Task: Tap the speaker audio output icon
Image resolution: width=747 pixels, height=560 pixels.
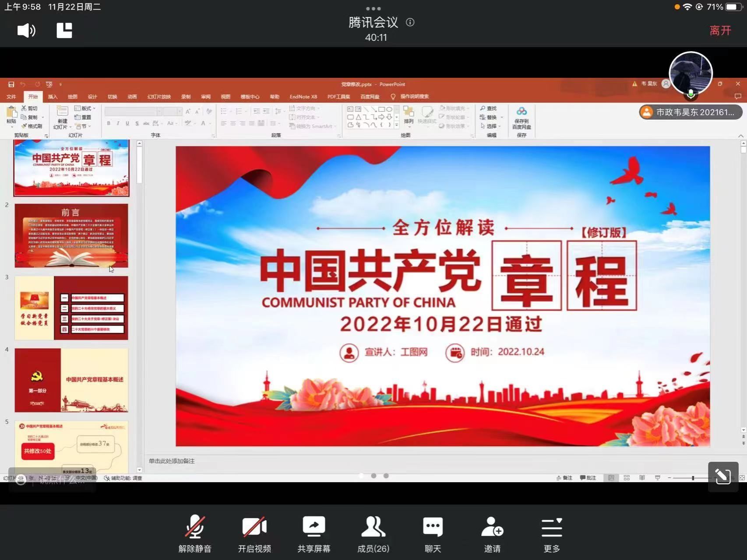Action: point(26,31)
